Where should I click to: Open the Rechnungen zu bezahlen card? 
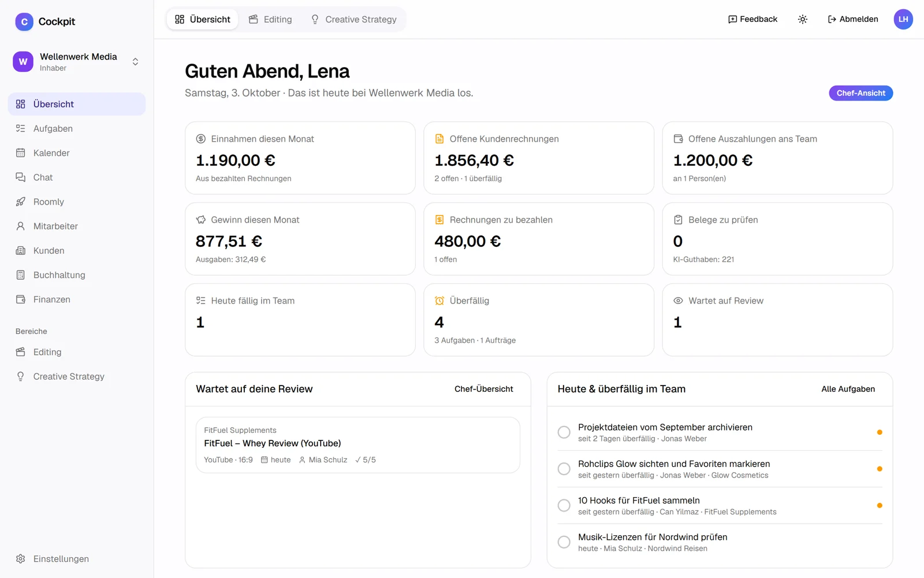(539, 239)
